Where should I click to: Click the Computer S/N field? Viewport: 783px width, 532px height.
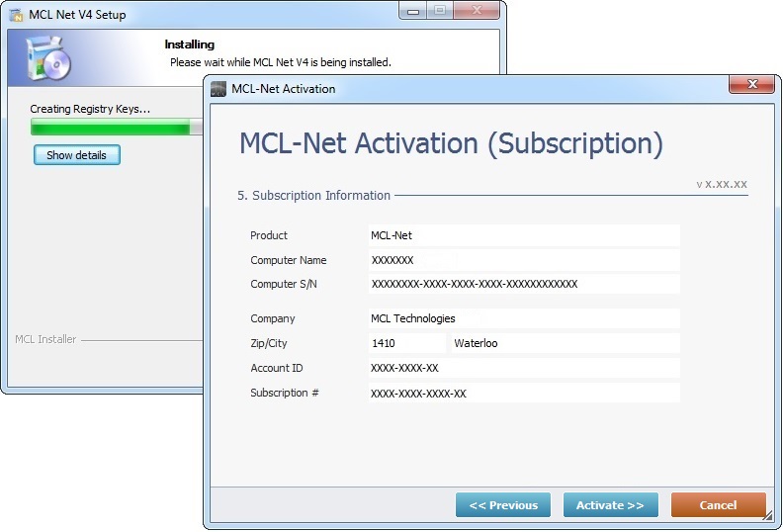pyautogui.click(x=524, y=284)
